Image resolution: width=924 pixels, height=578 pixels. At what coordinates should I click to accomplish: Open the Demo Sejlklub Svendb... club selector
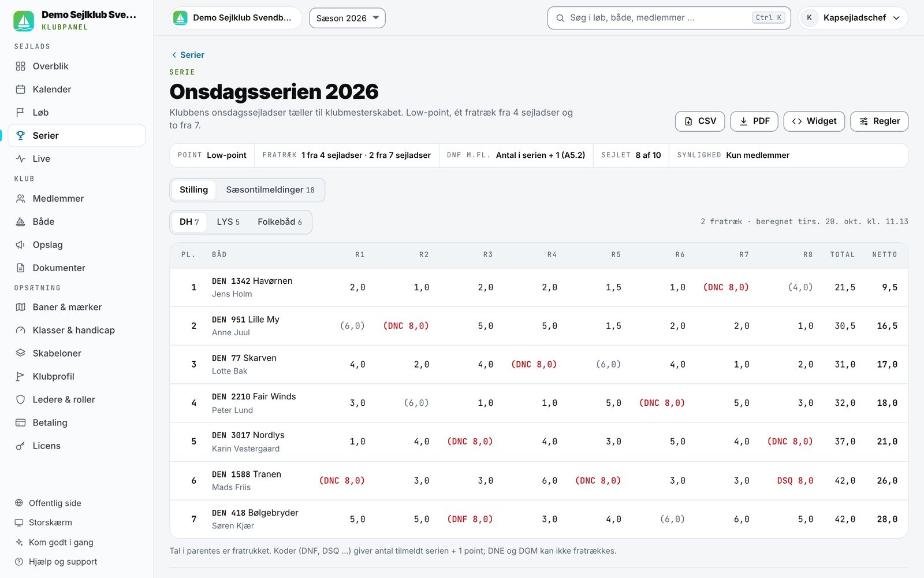pos(236,18)
